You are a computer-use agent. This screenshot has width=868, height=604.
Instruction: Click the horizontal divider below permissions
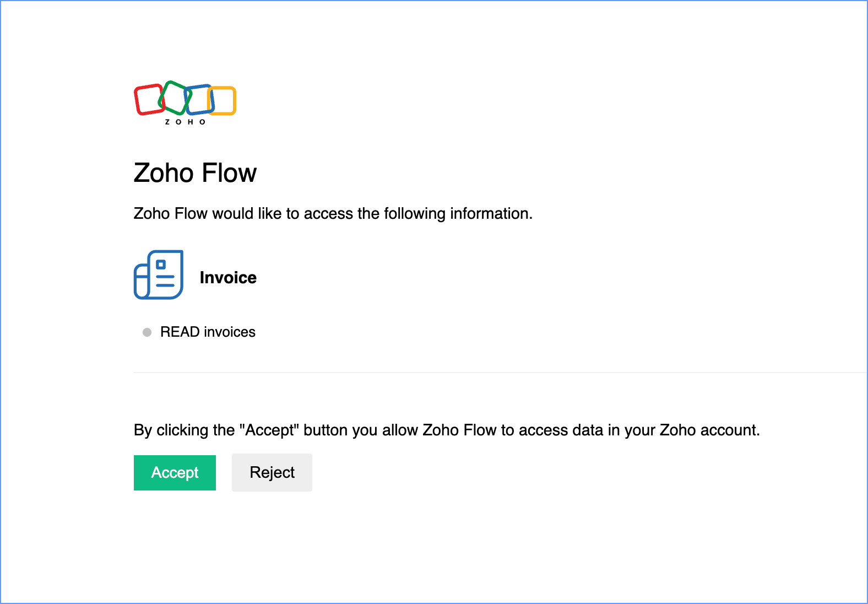tap(501, 373)
